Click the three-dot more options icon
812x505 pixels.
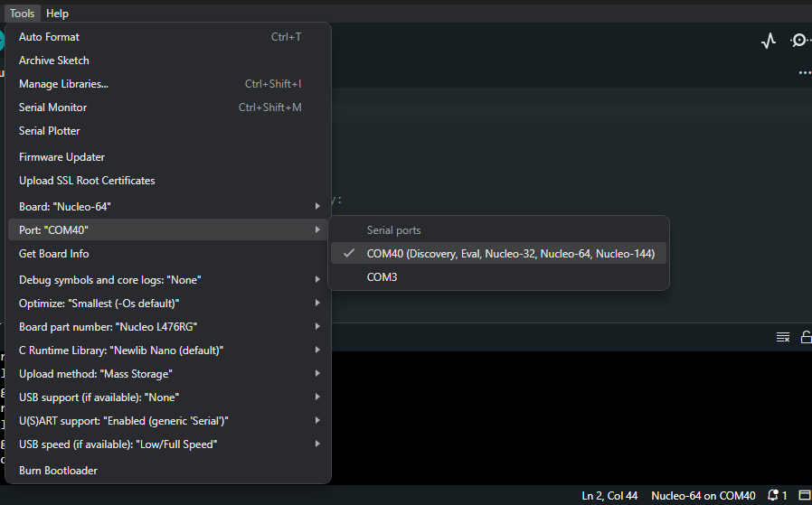click(x=804, y=73)
